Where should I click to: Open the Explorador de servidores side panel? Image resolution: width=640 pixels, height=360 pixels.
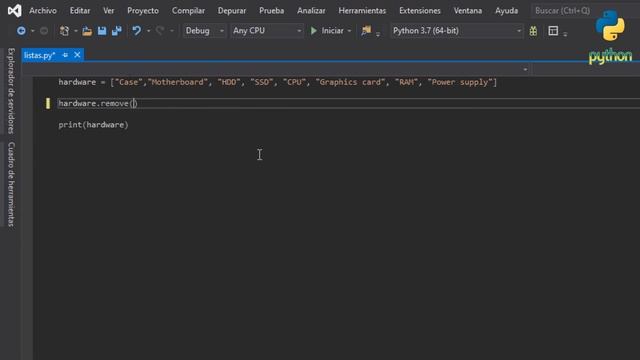pyautogui.click(x=11, y=91)
